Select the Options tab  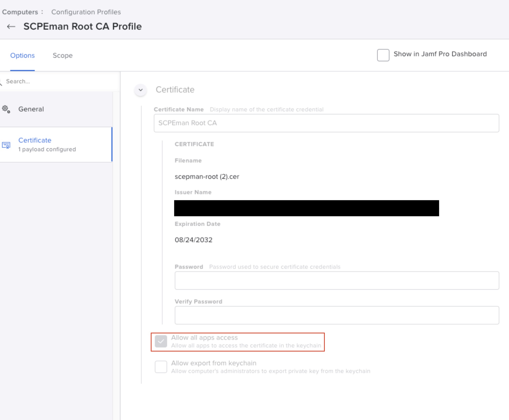tap(22, 55)
